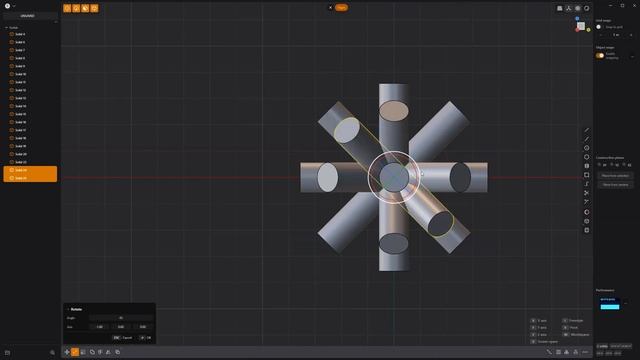Viewport: 640px width, 360px height.
Task: Select the highlighted Rotate tool in bottom toolbar
Action: (75, 352)
